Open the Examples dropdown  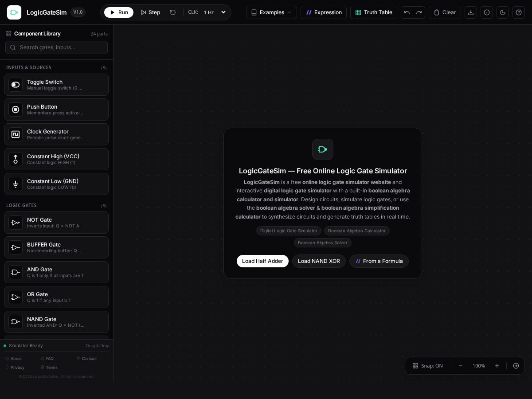(271, 12)
